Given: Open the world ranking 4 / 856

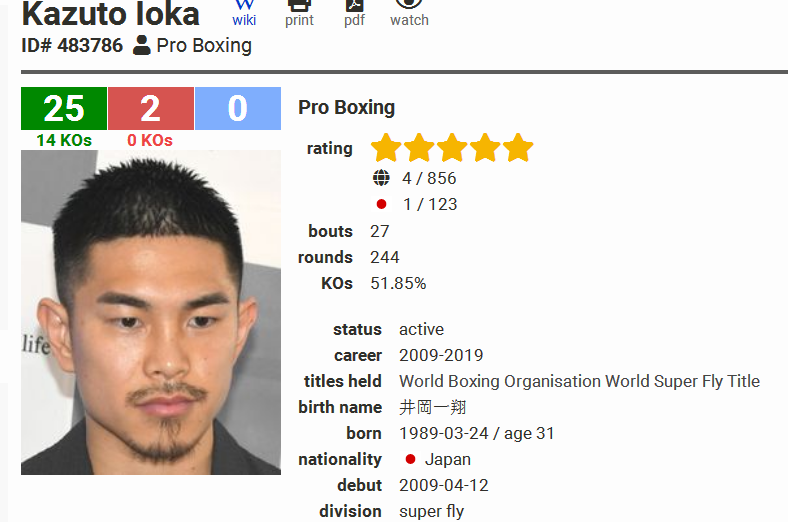Looking at the screenshot, I should 429,178.
